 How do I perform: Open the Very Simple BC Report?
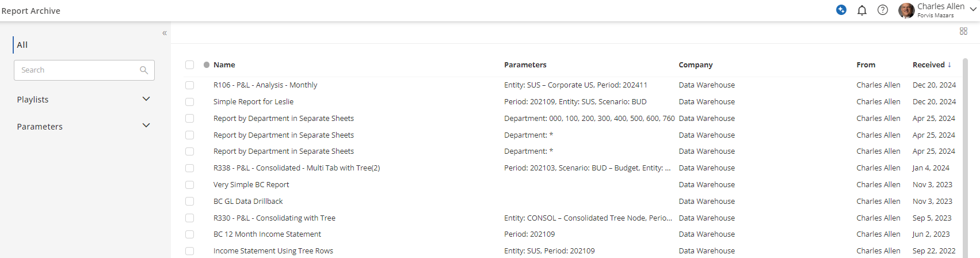click(251, 185)
